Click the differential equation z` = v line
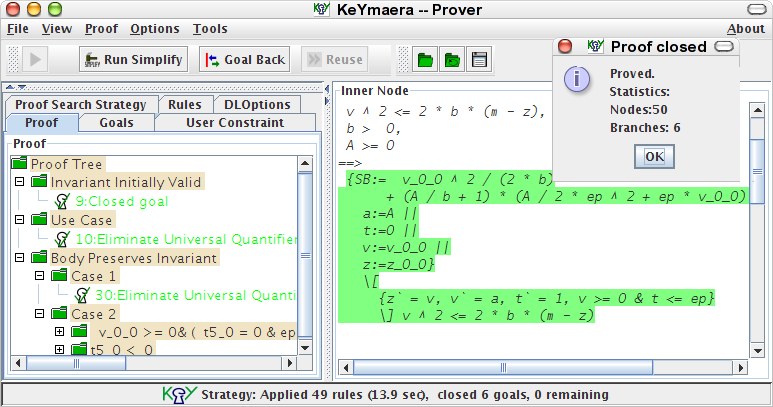Viewport: 773px width, 407px height. coord(546,298)
